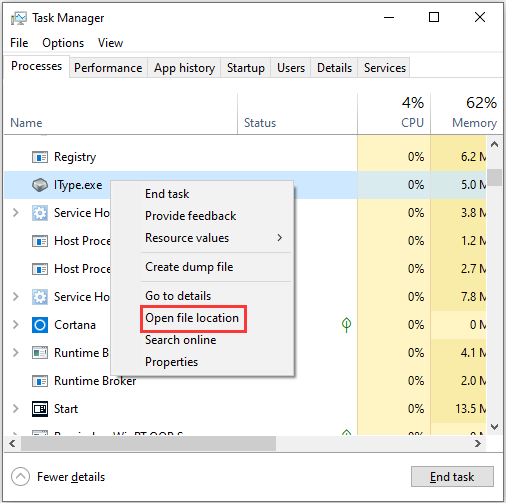Click the horizontal scrollbar right arrow
The width and height of the screenshot is (506, 503).
point(478,444)
